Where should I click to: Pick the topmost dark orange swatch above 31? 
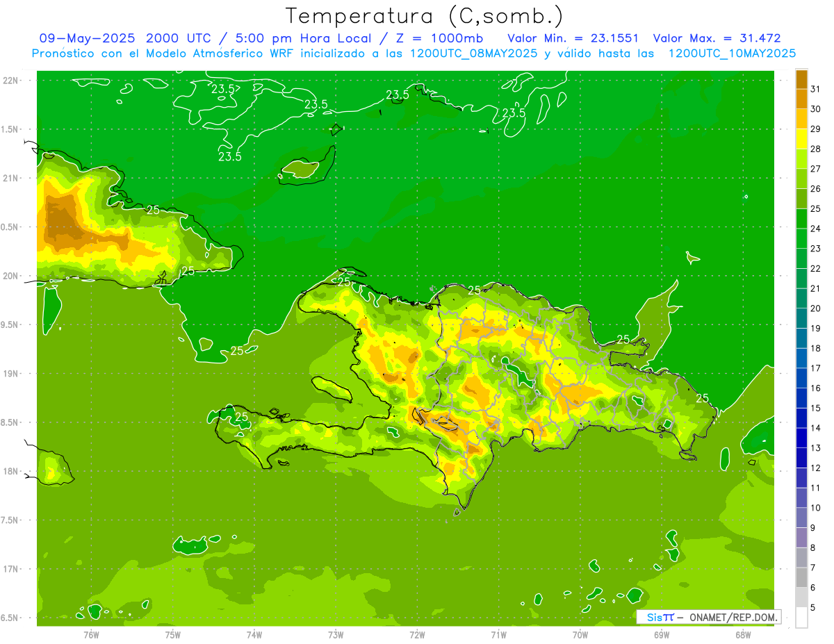801,79
